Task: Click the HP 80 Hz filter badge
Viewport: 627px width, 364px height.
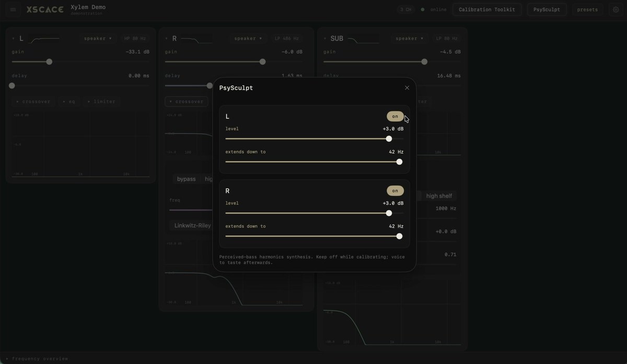Action: tap(135, 39)
